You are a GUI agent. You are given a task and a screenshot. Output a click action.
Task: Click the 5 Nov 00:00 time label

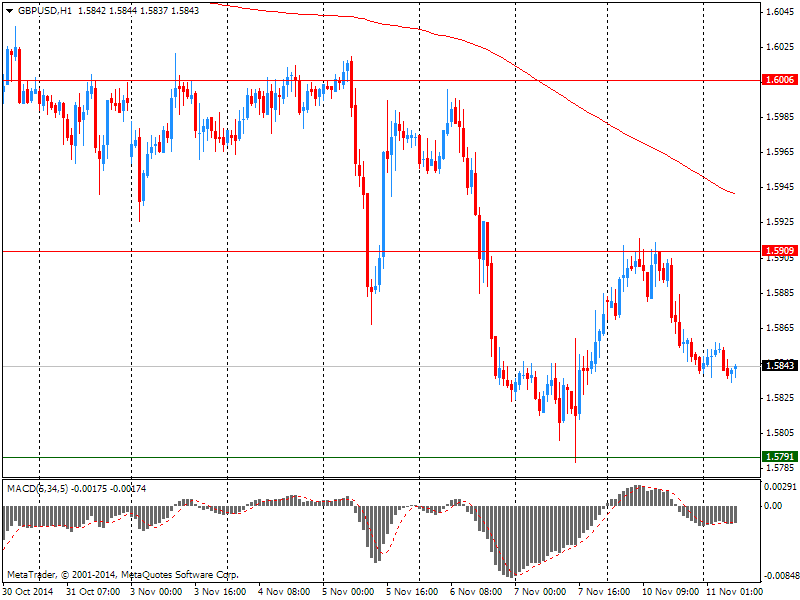tap(348, 592)
